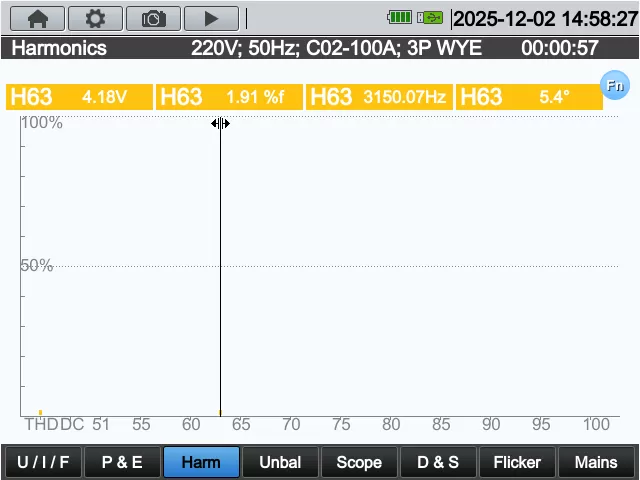This screenshot has height=480, width=640.
Task: Open the Scope view tab
Action: [359, 462]
